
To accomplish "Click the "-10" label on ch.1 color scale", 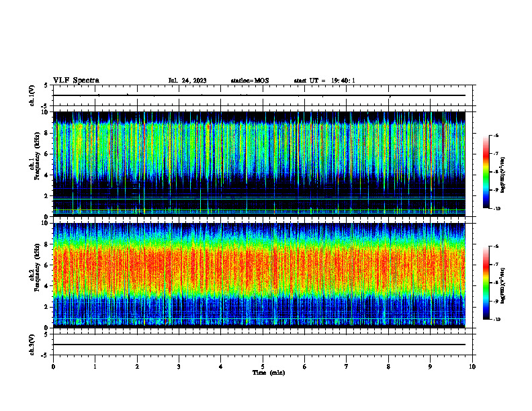I will [x=496, y=209].
